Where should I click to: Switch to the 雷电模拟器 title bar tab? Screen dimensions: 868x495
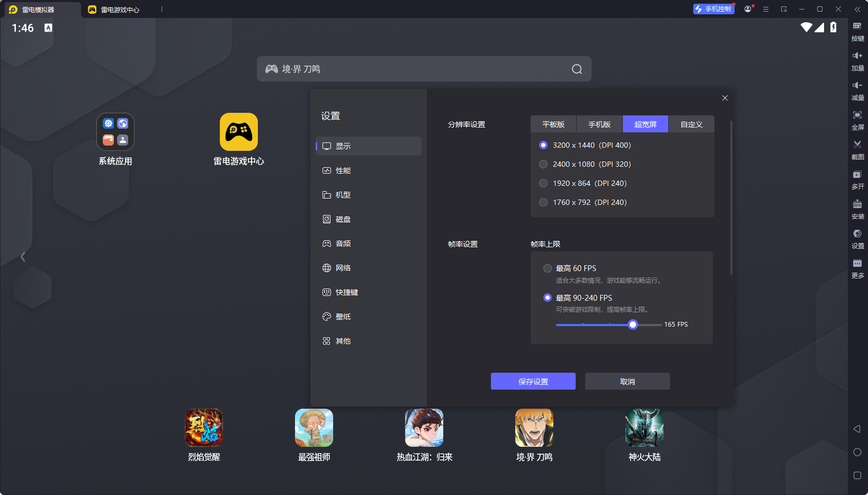[x=41, y=10]
